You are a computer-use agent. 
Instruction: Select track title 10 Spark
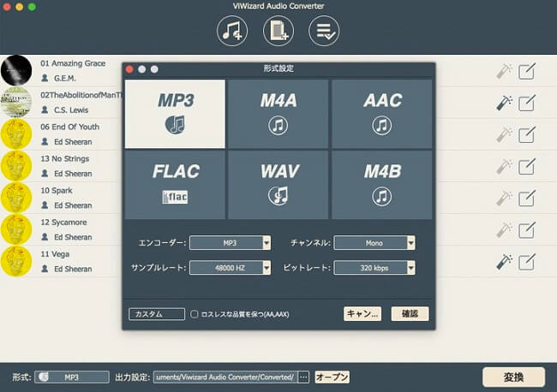57,191
